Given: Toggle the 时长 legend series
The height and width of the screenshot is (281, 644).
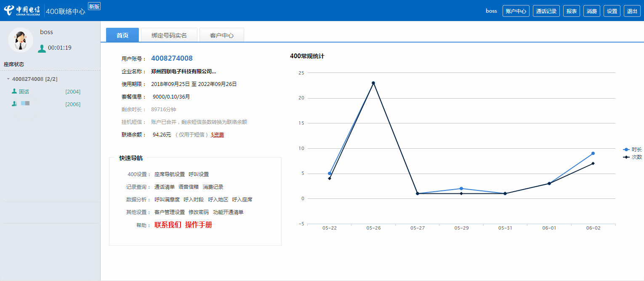Looking at the screenshot, I should pyautogui.click(x=633, y=150).
